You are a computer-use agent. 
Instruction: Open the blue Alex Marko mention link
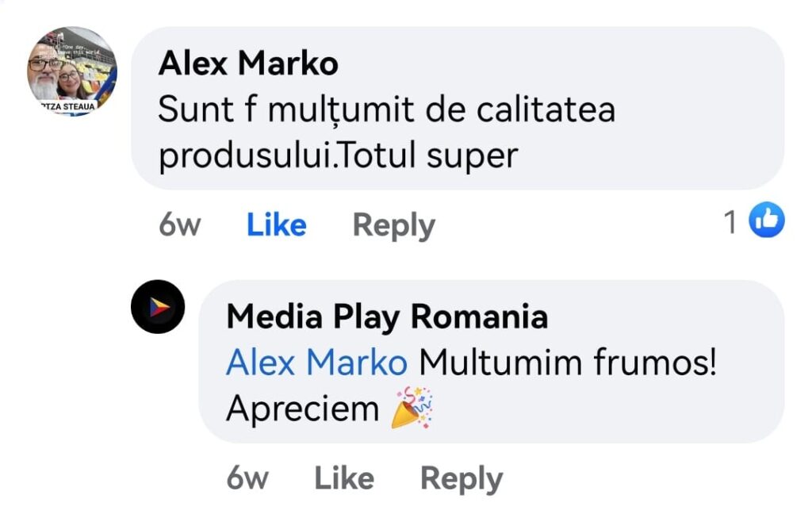point(316,363)
